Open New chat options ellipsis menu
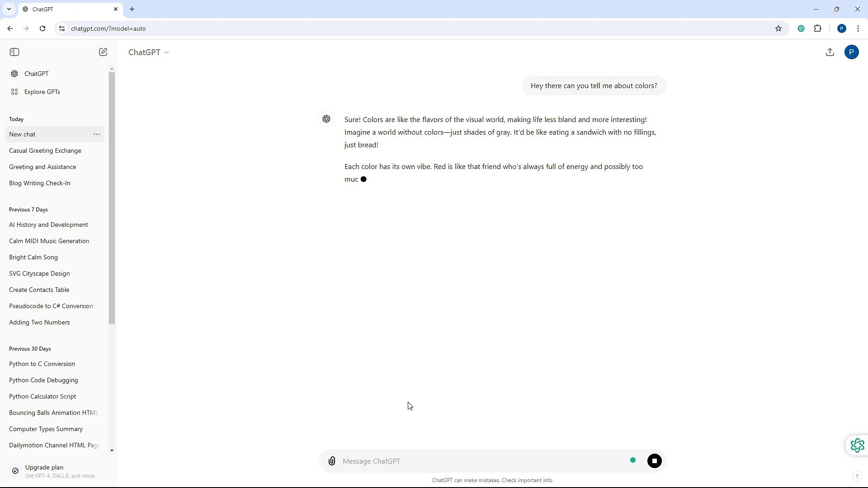This screenshot has height=488, width=868. [x=97, y=134]
